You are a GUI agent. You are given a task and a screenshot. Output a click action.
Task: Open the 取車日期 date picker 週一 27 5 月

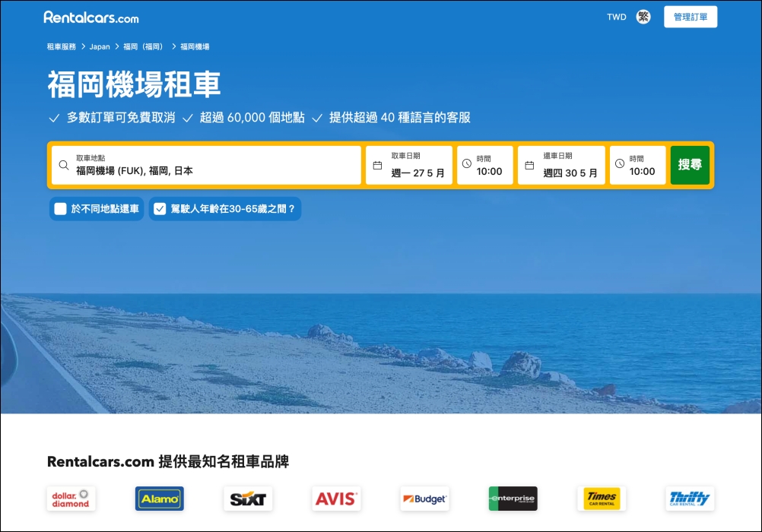(x=408, y=165)
